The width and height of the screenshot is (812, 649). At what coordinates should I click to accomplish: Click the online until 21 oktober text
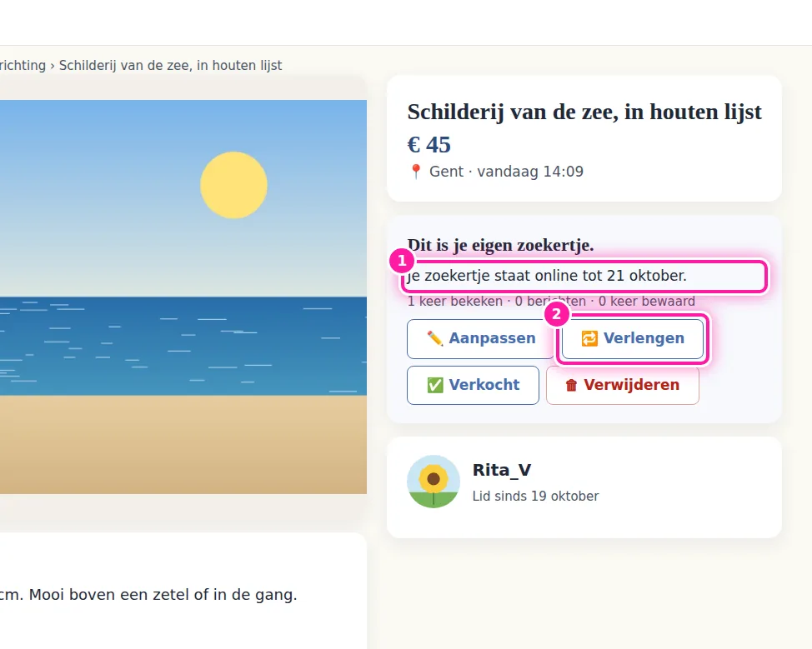(x=547, y=276)
